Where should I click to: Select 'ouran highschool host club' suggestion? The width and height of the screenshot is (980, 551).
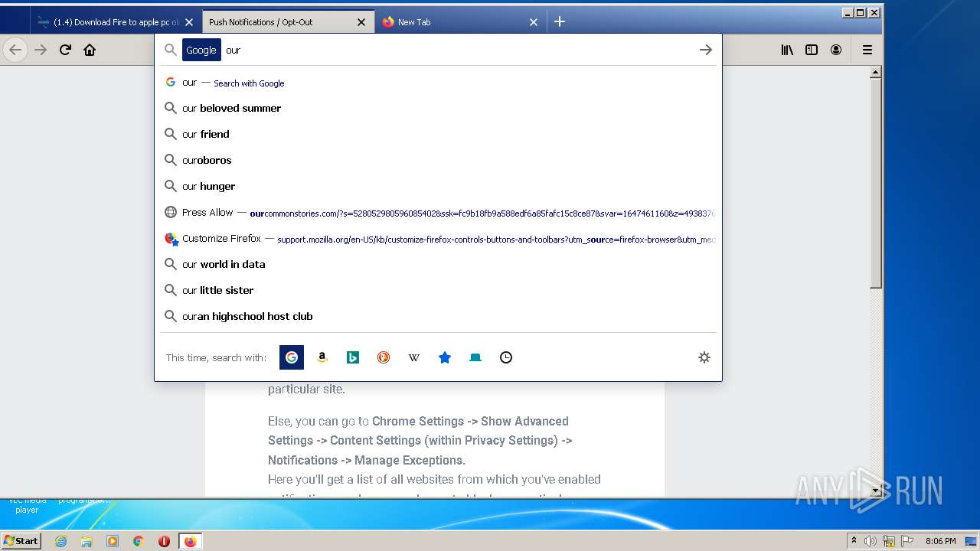438,316
